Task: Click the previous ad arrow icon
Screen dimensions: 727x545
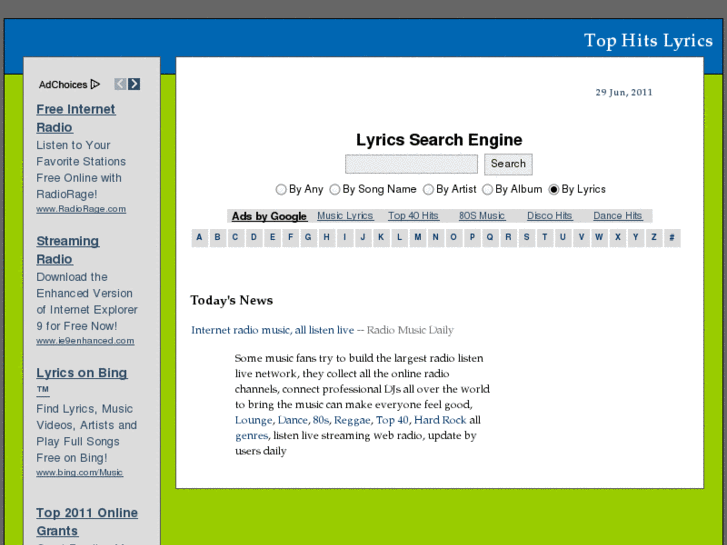Action: [120, 84]
